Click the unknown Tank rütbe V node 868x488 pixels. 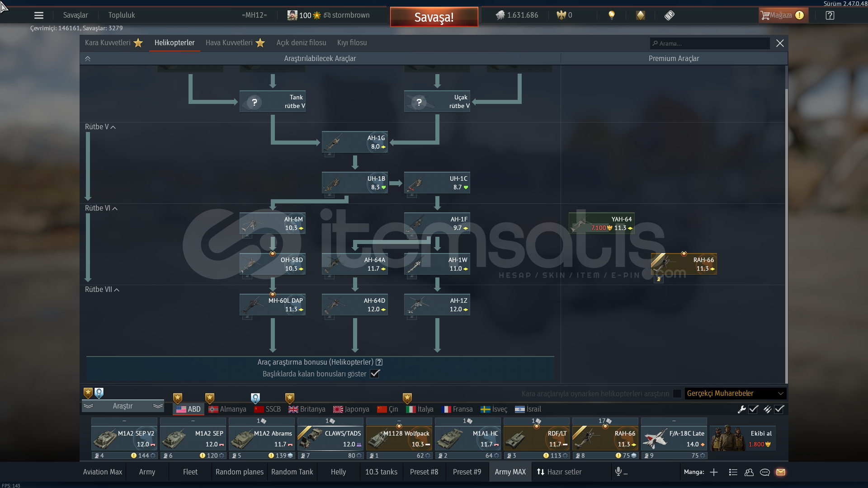[273, 102]
